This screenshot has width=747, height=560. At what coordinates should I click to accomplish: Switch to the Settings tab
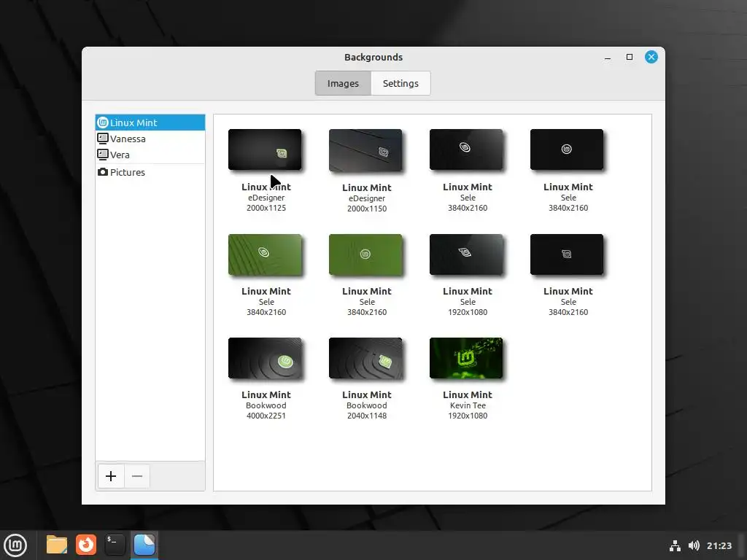[400, 83]
